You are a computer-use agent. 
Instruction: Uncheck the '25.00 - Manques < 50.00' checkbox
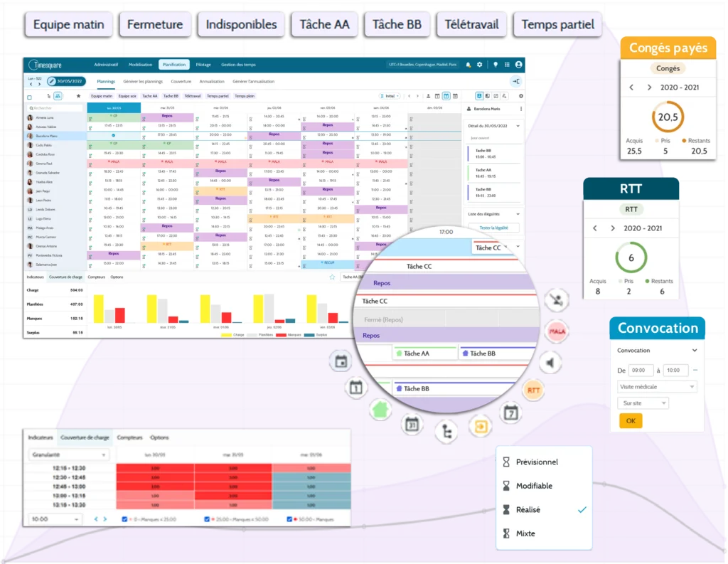(208, 519)
